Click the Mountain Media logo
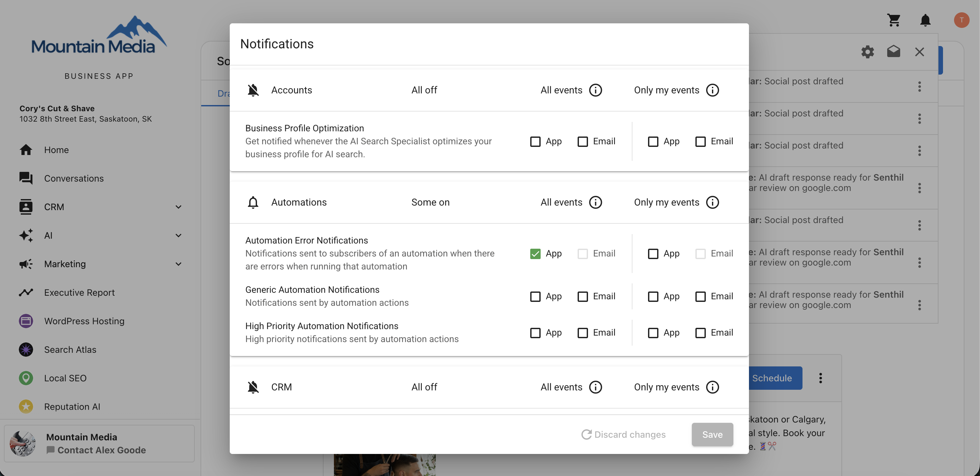This screenshot has height=476, width=980. click(99, 35)
